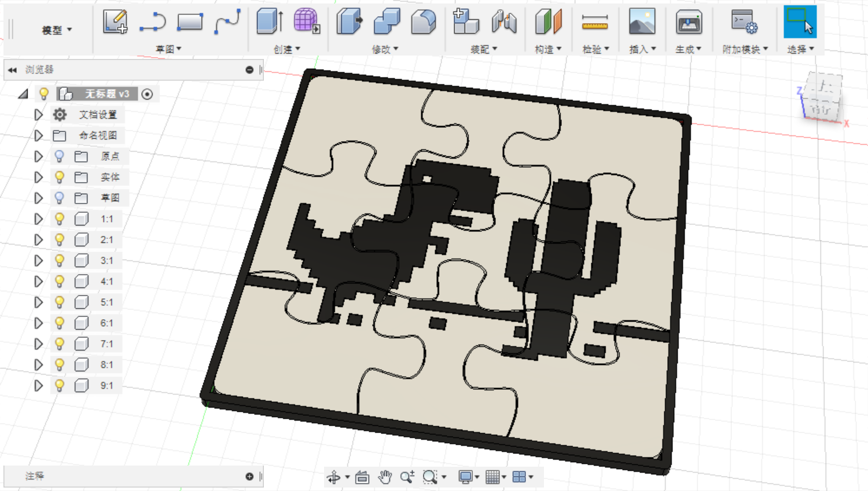Hide component 7:1 with lightbulb

tap(59, 344)
